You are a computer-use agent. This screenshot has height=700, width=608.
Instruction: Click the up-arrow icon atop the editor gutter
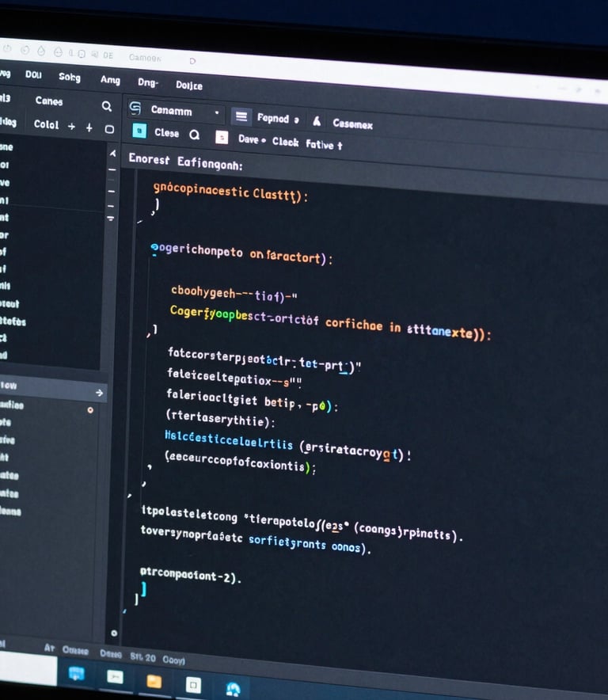112,153
